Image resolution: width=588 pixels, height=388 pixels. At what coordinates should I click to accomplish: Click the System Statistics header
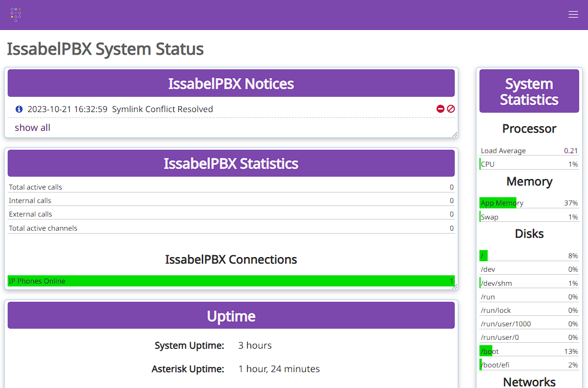click(529, 91)
